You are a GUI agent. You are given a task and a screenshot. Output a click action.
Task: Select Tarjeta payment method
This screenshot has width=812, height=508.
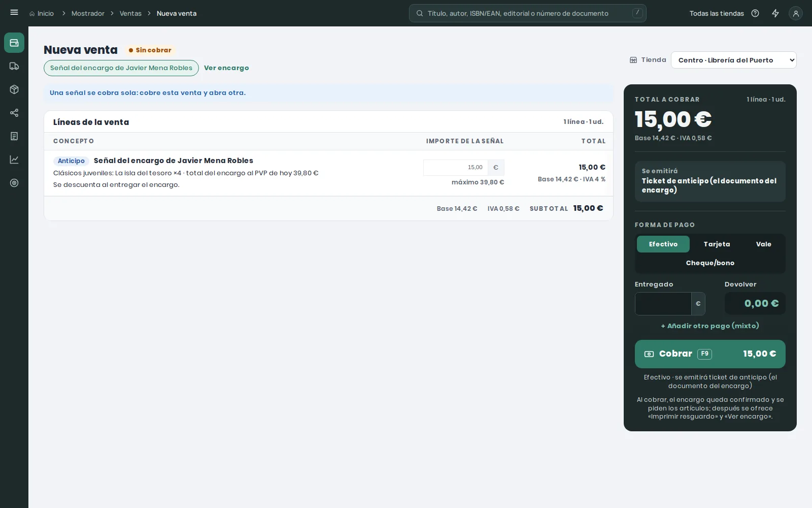click(717, 244)
